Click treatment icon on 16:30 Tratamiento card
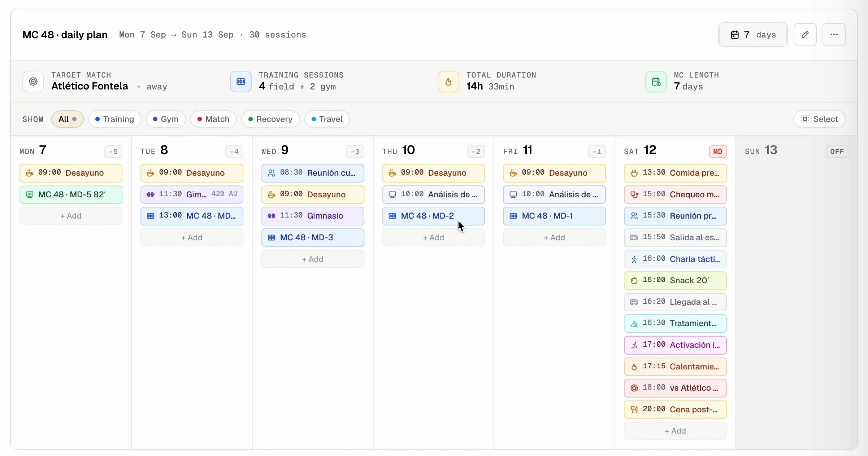The width and height of the screenshot is (868, 456). [x=634, y=324]
